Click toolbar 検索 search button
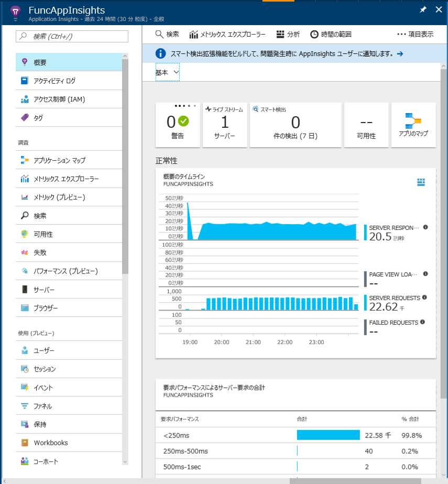 167,34
